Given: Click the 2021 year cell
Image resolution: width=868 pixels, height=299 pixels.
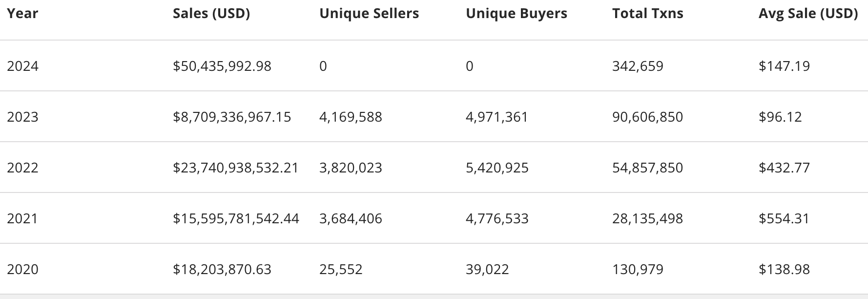Looking at the screenshot, I should (23, 218).
